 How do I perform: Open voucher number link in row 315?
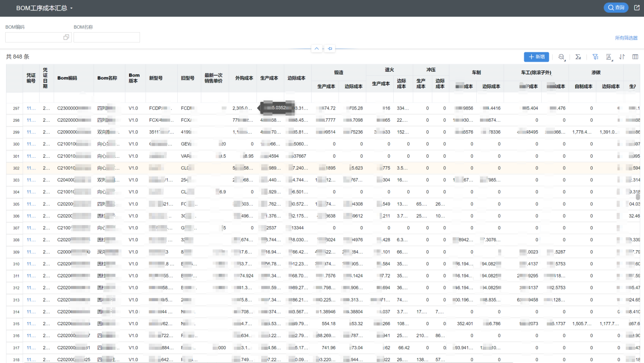point(31,324)
